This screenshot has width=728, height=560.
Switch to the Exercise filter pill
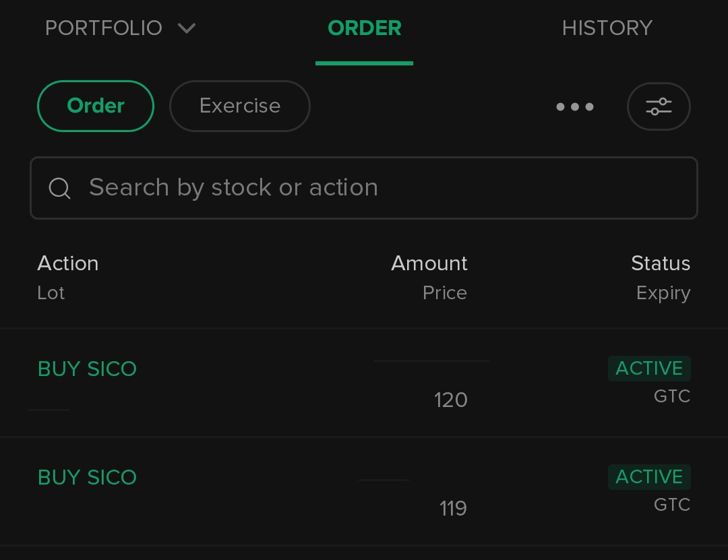pos(239,106)
